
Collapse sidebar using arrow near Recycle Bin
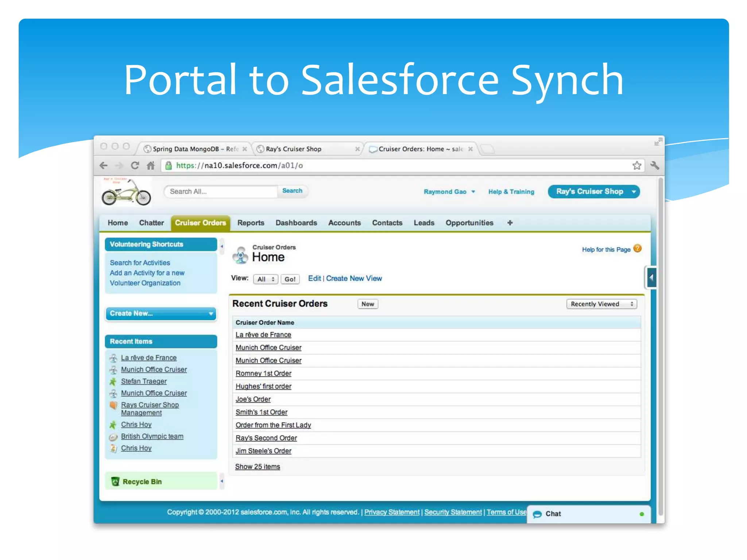221,481
